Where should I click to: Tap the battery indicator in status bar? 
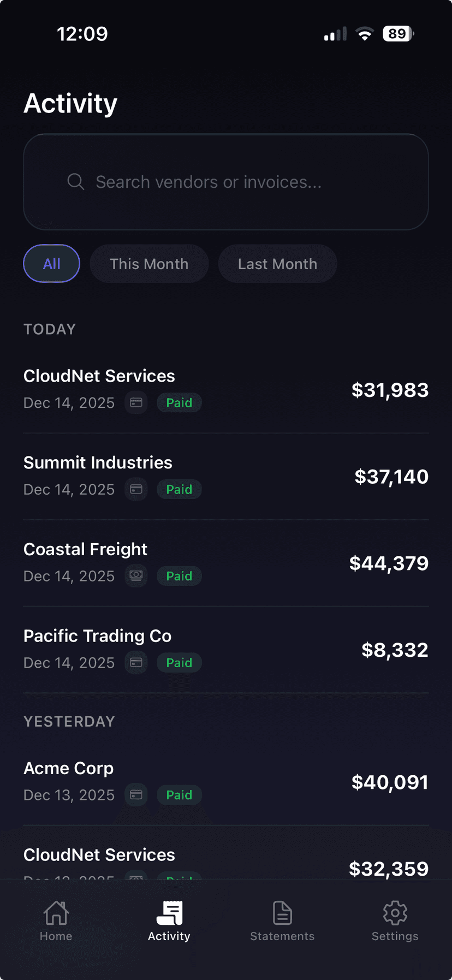398,34
